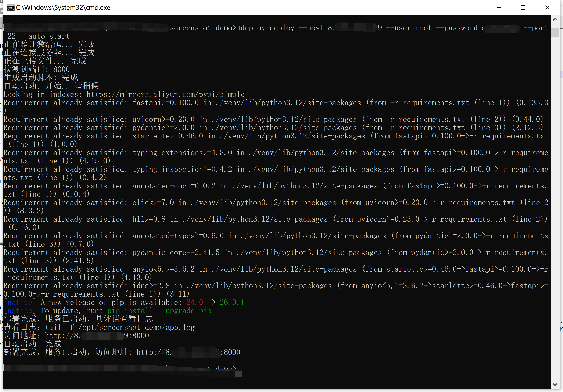Click the cmd.exe icon in the title bar

10,8
